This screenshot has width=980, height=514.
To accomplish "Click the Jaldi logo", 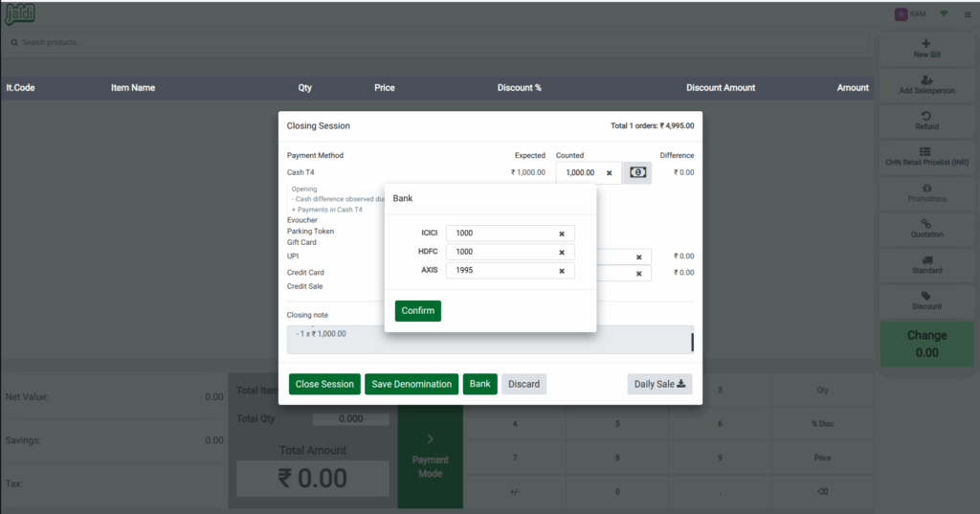I will click(x=20, y=13).
